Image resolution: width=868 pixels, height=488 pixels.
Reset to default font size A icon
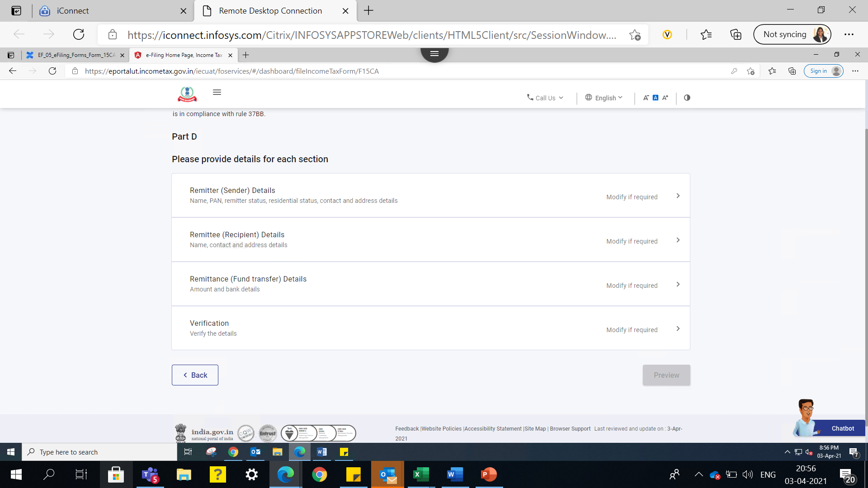656,98
